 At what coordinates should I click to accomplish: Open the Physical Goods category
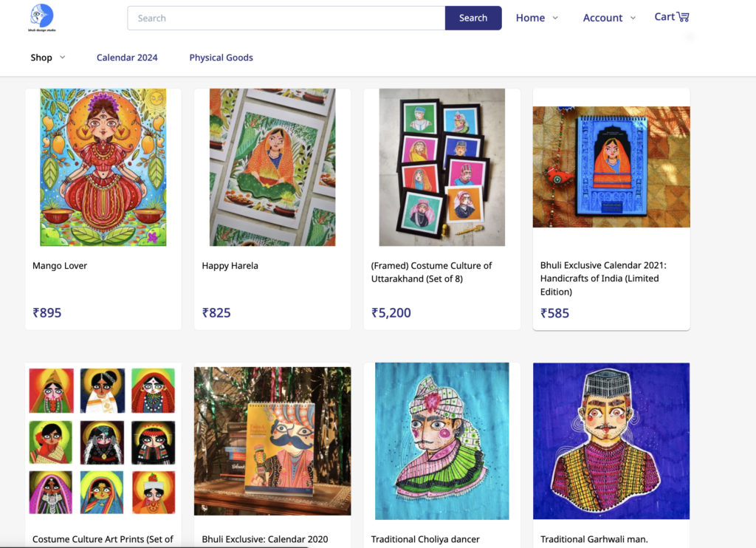(221, 58)
